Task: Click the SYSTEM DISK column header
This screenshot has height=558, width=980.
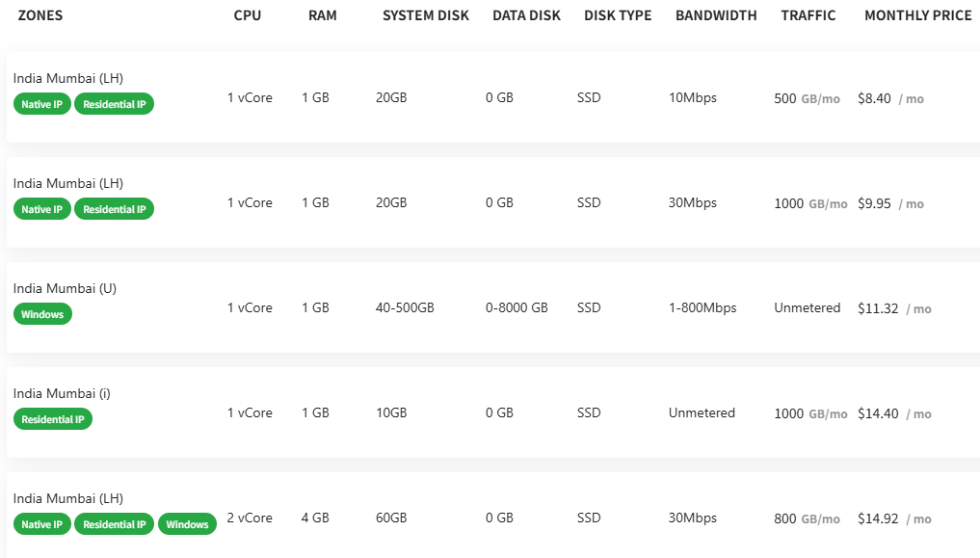Action: (426, 15)
